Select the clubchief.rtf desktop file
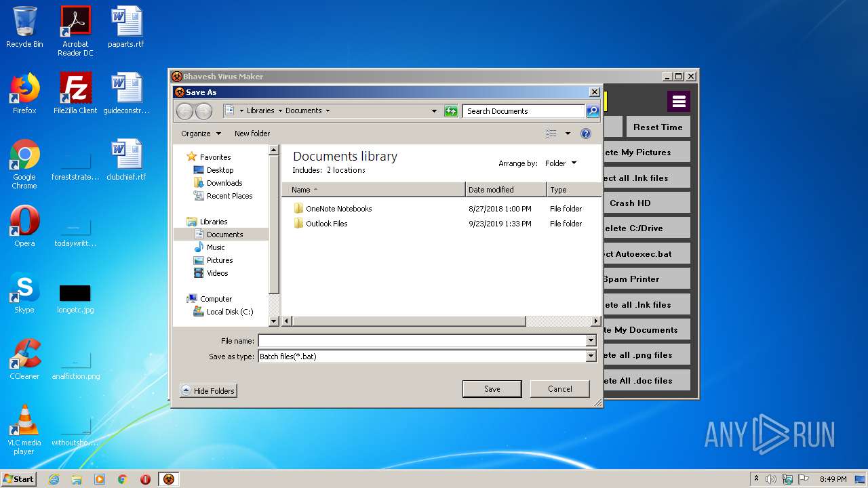 (126, 160)
